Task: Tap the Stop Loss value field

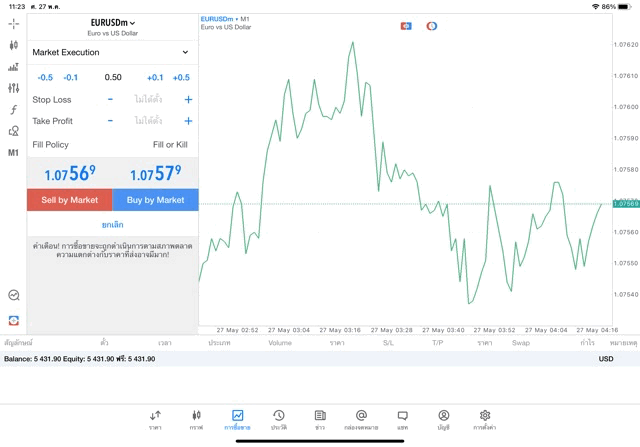Action: coord(149,99)
